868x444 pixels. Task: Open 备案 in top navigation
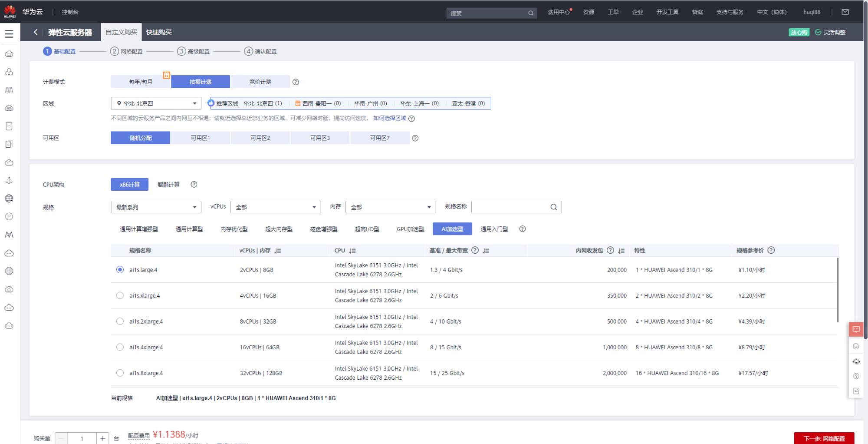tap(697, 12)
